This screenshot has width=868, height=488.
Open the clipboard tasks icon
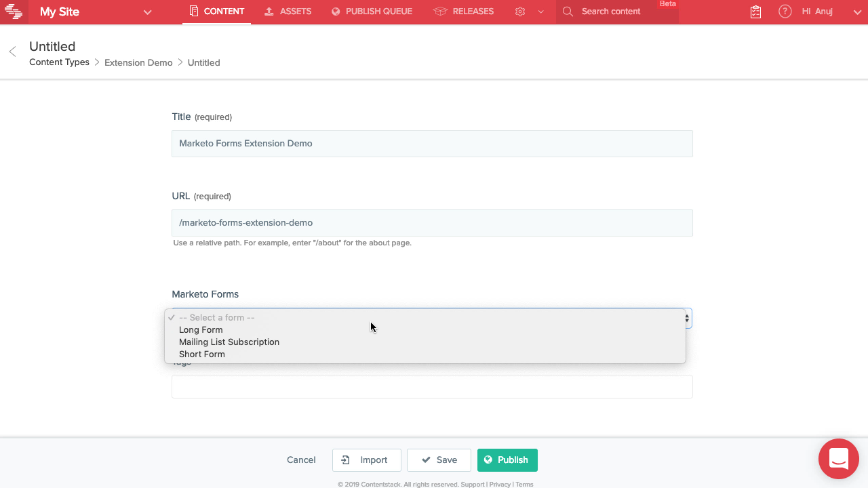[x=755, y=12]
